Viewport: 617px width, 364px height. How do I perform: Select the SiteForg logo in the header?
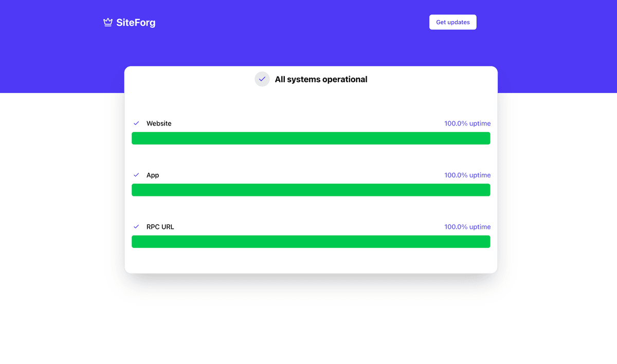click(x=129, y=22)
